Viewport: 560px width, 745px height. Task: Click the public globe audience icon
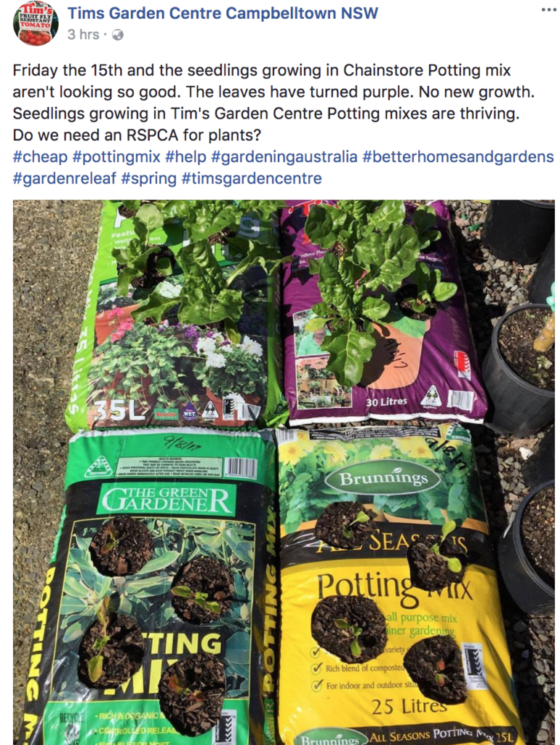(117, 35)
